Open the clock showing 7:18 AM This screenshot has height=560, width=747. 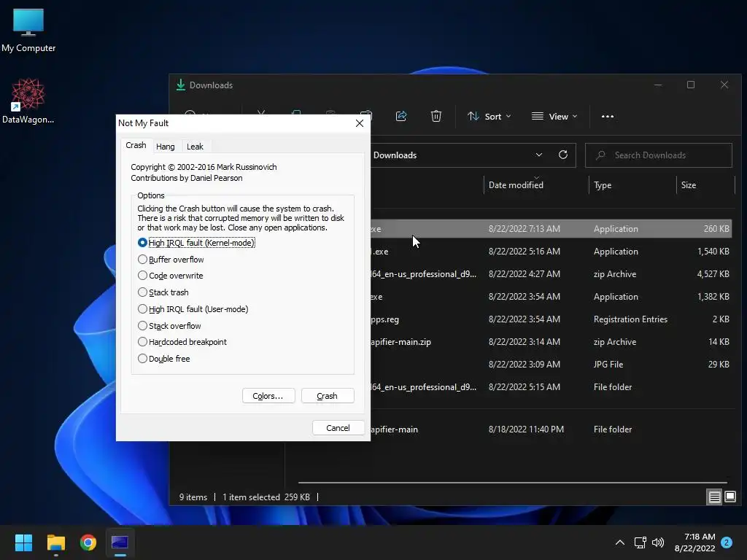click(695, 542)
